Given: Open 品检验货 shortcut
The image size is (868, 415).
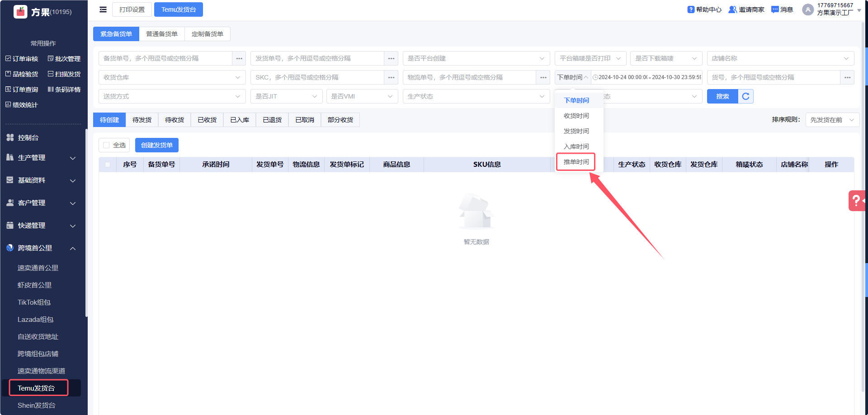Looking at the screenshot, I should (x=22, y=74).
